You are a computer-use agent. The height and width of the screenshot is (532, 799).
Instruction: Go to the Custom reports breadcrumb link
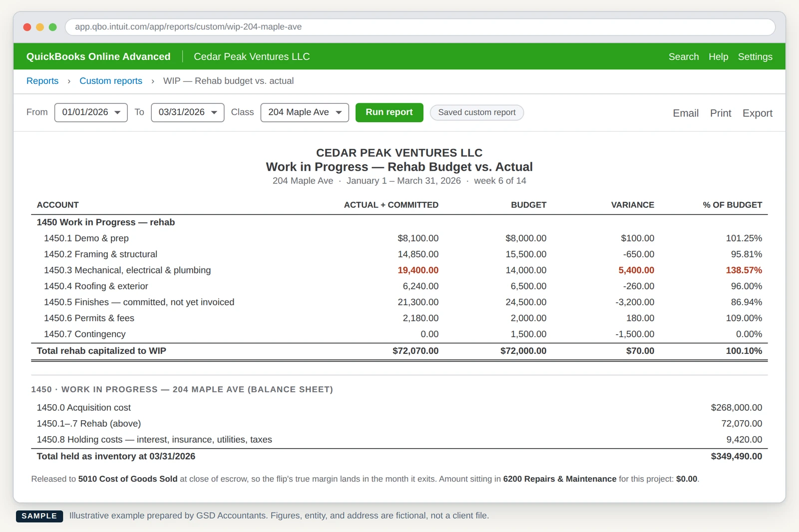tap(111, 81)
